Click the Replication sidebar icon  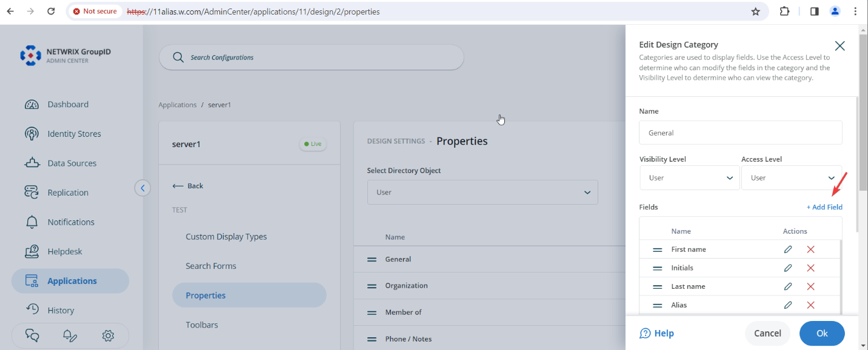pos(68,192)
